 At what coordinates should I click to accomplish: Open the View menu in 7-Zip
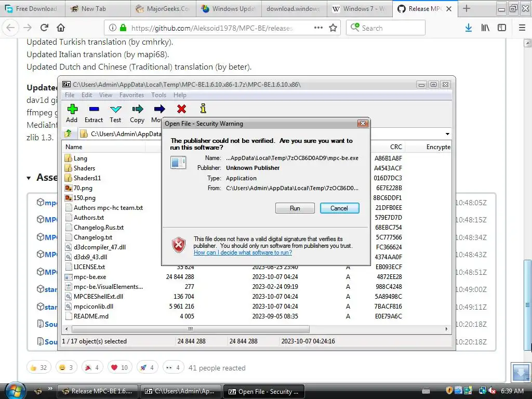(x=105, y=95)
